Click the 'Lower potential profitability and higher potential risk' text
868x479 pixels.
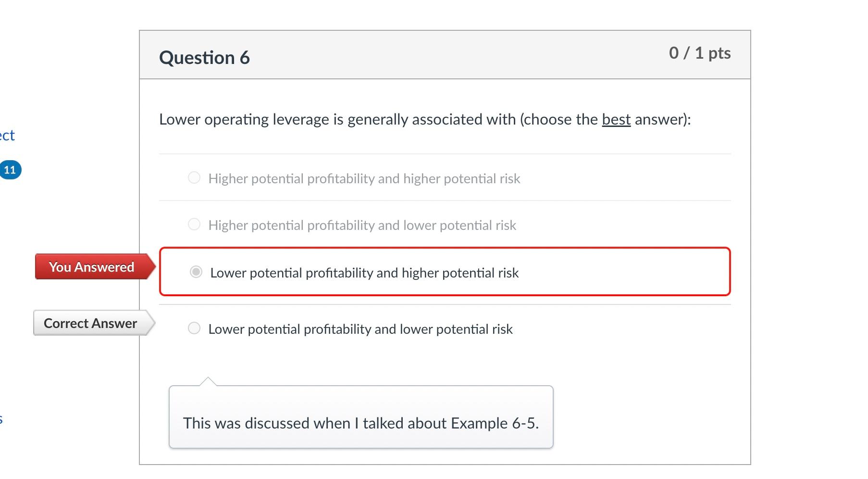point(364,273)
